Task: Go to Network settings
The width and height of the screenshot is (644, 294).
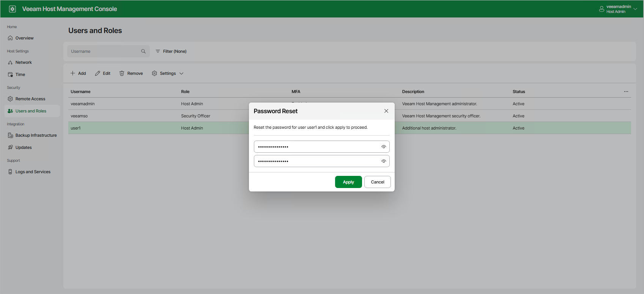Action: pos(32,62)
